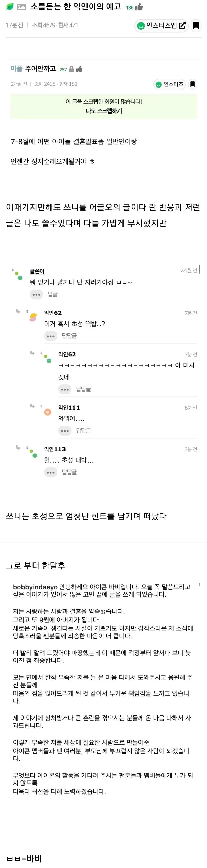Click the 글쓴이 comment's profile avatar
The image size is (207, 868).
pos(18,275)
